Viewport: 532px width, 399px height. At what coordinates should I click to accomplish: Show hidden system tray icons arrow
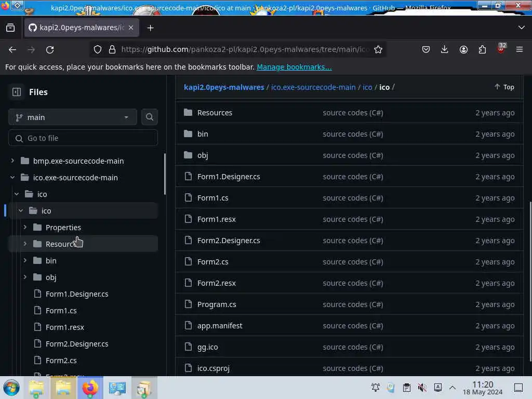[453, 388]
